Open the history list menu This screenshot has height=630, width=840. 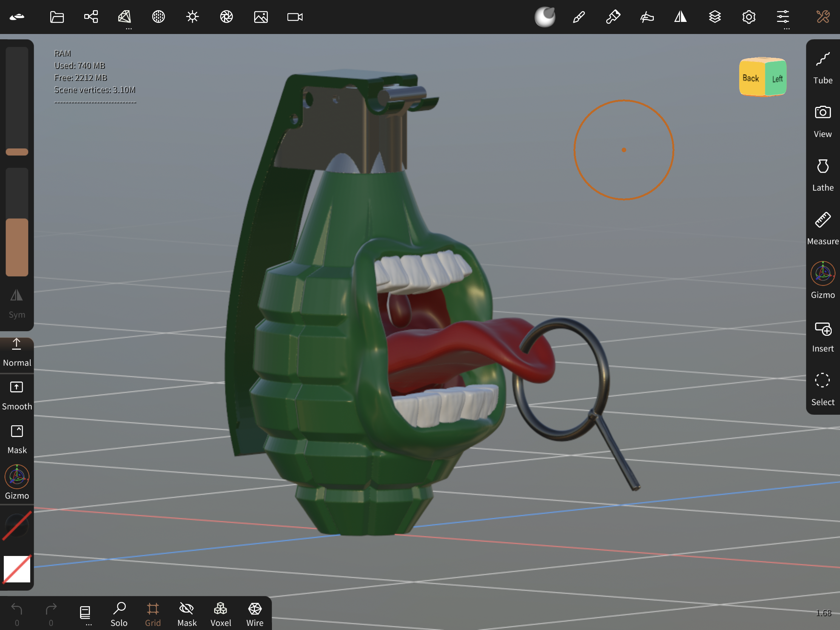pyautogui.click(x=85, y=613)
